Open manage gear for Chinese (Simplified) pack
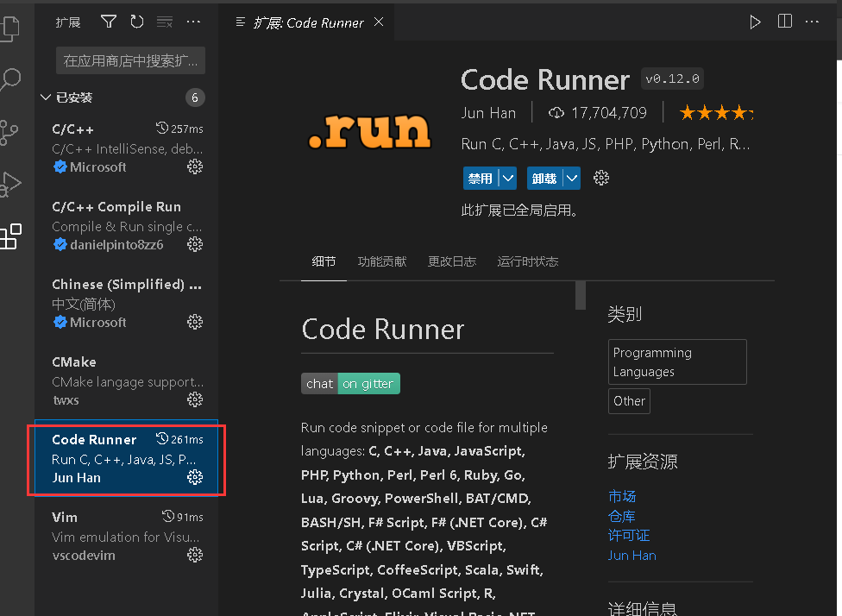Viewport: 842px width, 616px height. [194, 322]
